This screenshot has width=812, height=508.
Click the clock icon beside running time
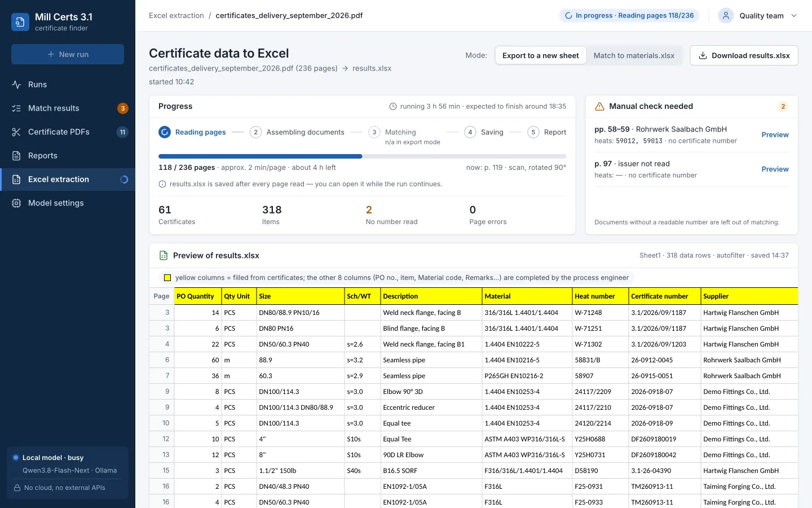[x=393, y=106]
